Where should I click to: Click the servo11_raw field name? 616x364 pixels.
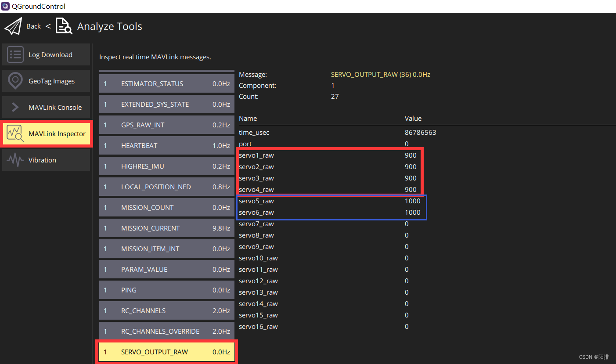tap(258, 270)
